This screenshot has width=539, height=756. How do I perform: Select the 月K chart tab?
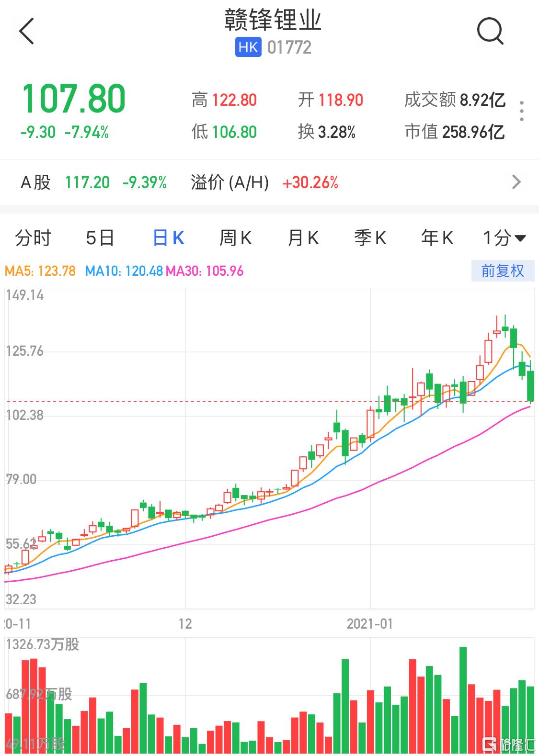pos(303,238)
